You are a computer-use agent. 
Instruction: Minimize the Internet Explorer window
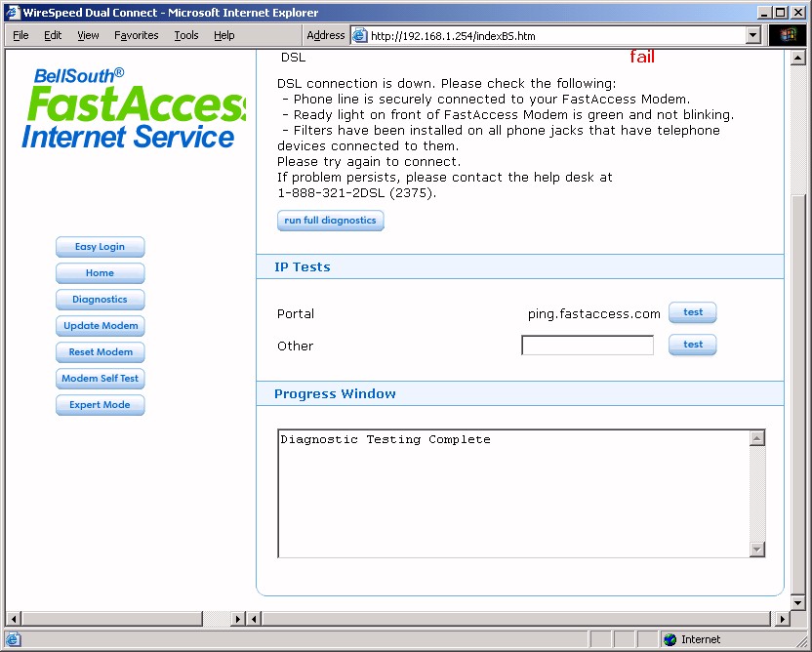763,13
